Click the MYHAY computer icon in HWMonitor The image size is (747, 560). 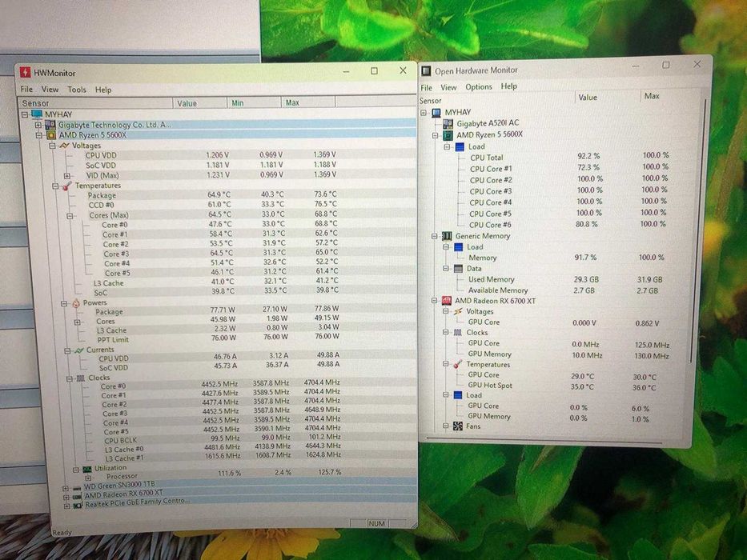point(37,114)
